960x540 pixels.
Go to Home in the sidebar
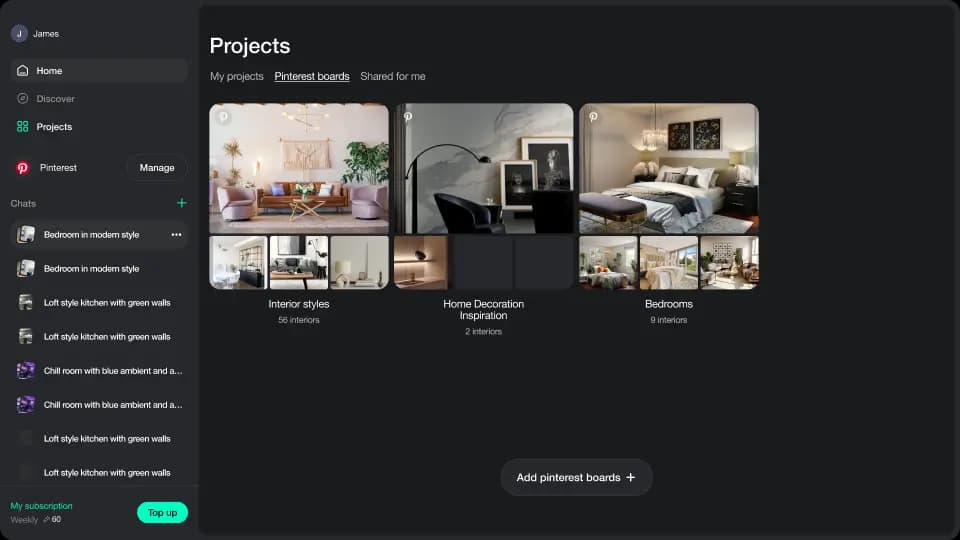(99, 70)
